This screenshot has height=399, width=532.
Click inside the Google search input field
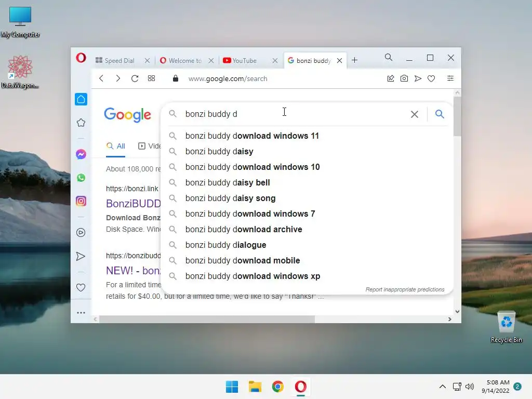point(295,114)
